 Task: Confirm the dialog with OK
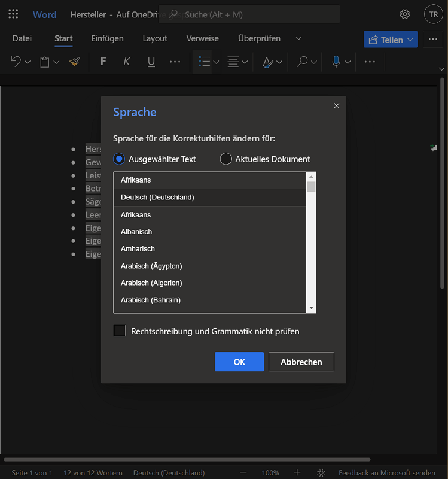tap(239, 362)
